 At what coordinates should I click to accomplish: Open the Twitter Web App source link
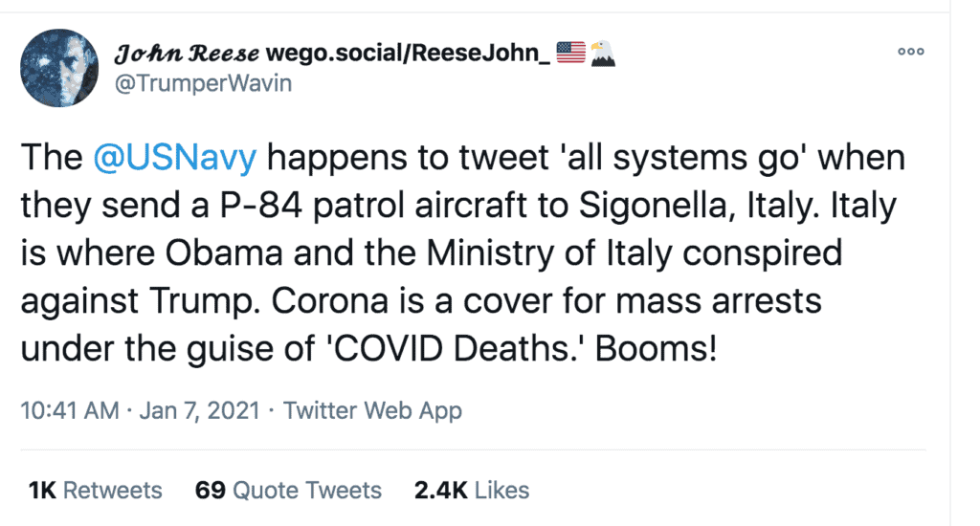(x=373, y=411)
